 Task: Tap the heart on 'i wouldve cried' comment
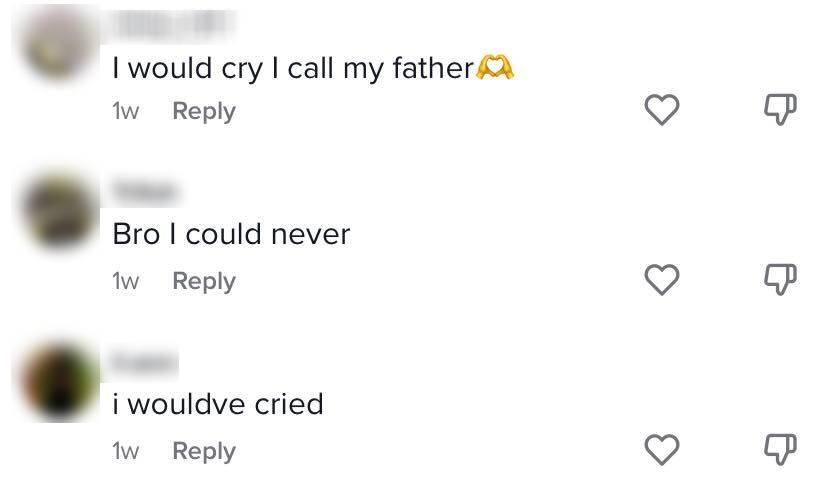(661, 451)
